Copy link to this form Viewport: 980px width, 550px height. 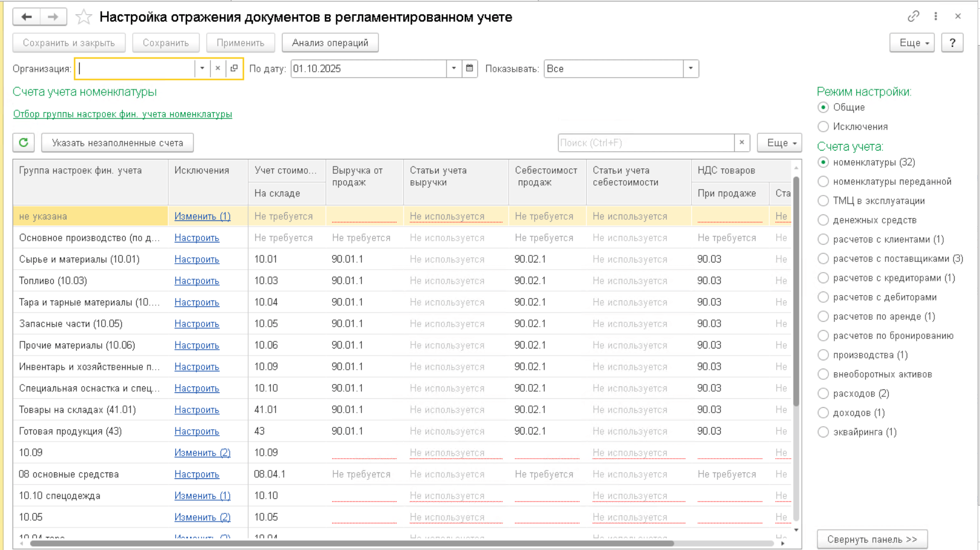pos(913,17)
